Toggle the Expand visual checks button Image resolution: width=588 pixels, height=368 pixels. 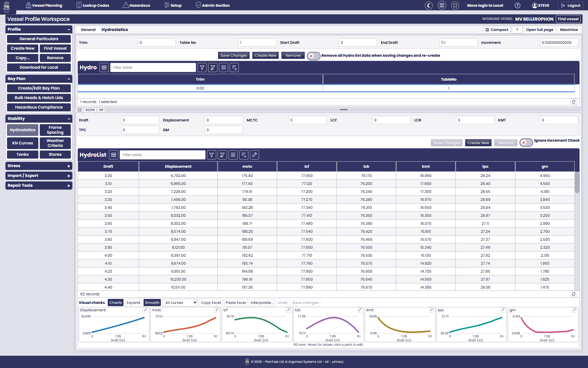click(x=133, y=303)
